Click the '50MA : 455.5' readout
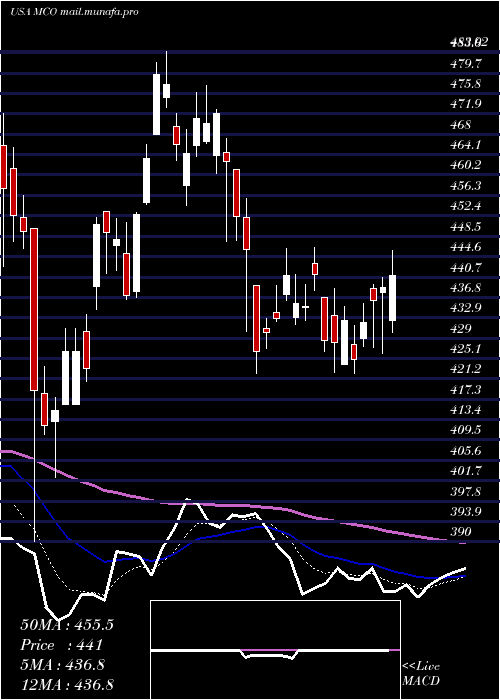 point(67,625)
